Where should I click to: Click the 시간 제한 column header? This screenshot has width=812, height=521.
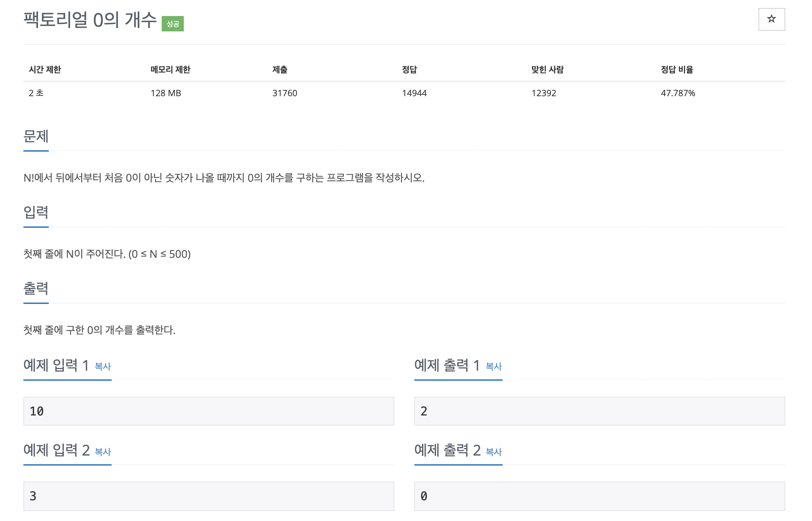coord(45,70)
